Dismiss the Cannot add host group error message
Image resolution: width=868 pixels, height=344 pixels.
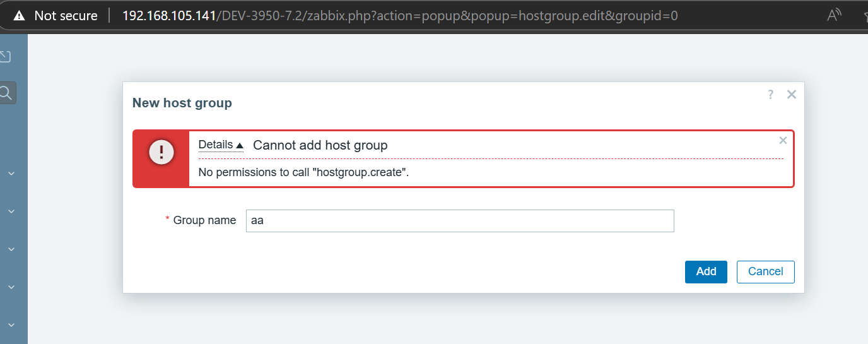tap(783, 140)
